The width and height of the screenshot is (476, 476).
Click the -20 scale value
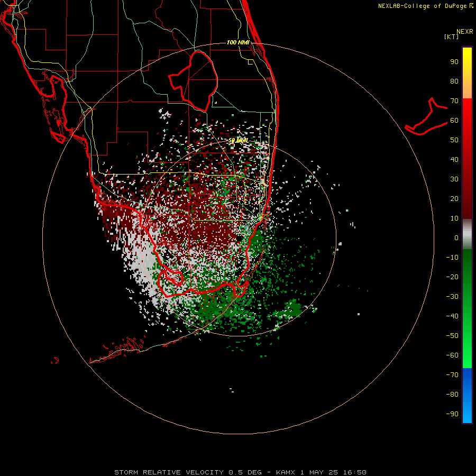(x=452, y=277)
